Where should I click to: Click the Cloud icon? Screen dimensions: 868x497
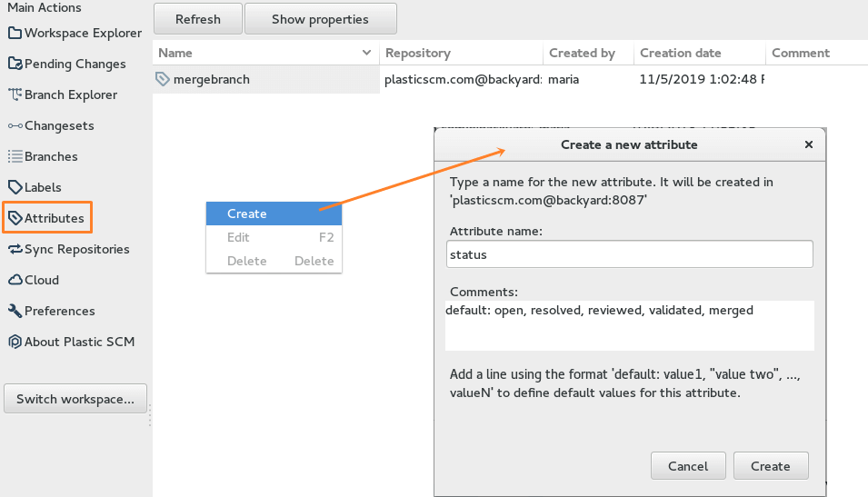tap(15, 280)
